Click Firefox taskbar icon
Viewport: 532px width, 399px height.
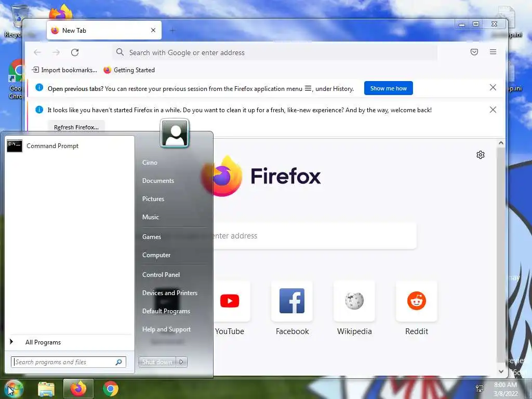[78, 389]
